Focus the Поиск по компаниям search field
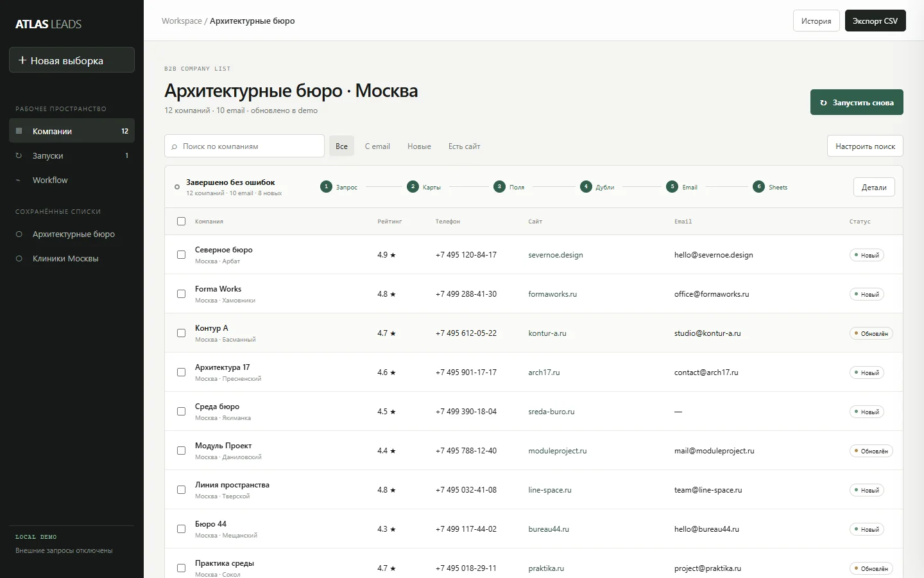The image size is (924, 578). [244, 146]
